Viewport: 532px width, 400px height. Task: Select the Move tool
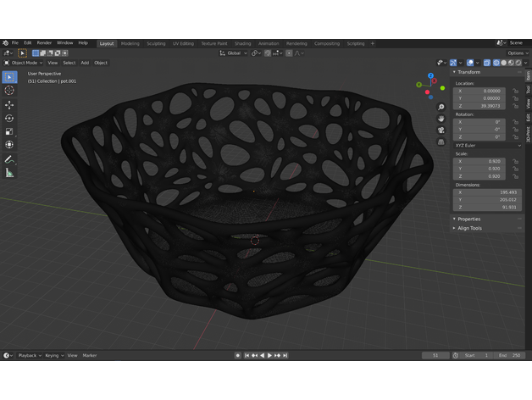click(9, 105)
